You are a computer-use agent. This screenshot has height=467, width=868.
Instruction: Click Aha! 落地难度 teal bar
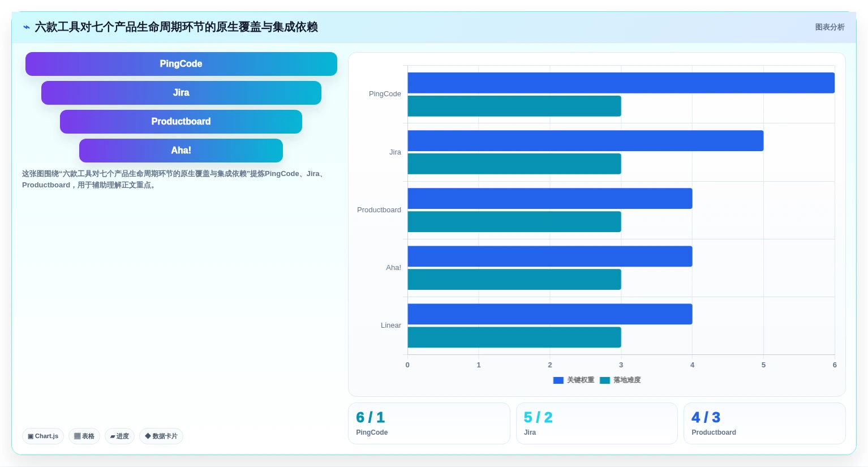[x=514, y=280]
